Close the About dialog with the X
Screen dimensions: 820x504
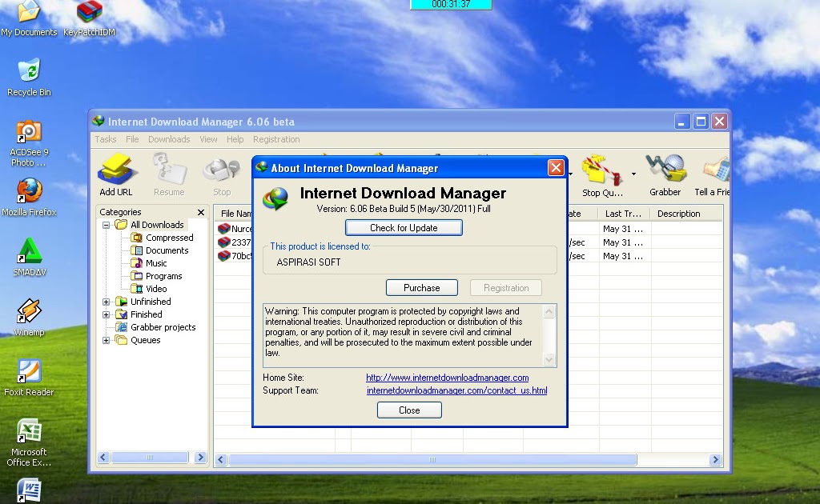(556, 168)
